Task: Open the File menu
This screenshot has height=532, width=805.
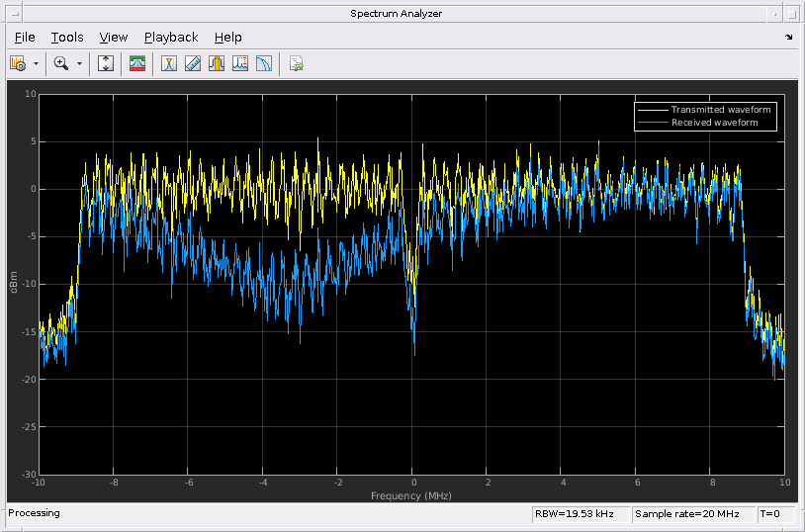Action: tap(25, 38)
